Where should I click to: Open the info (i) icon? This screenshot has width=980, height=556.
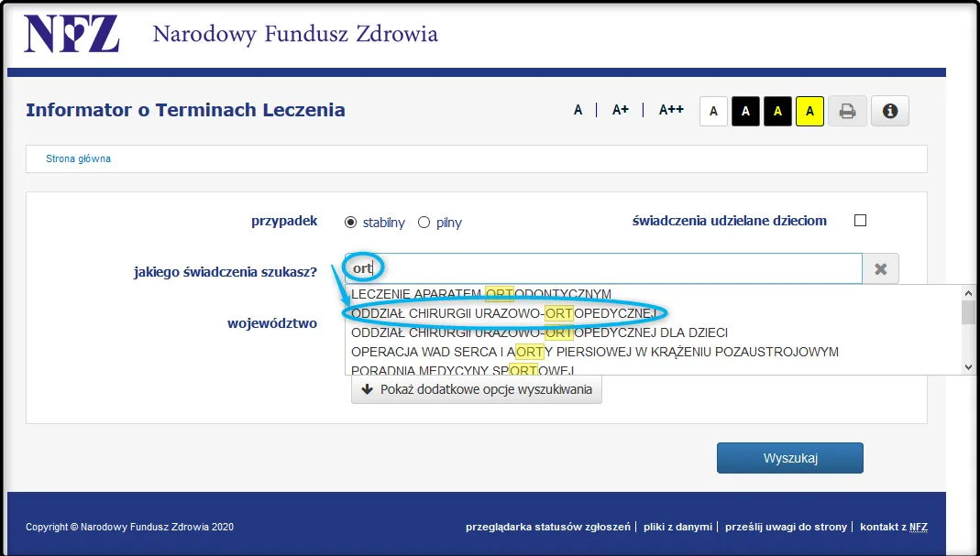point(889,110)
